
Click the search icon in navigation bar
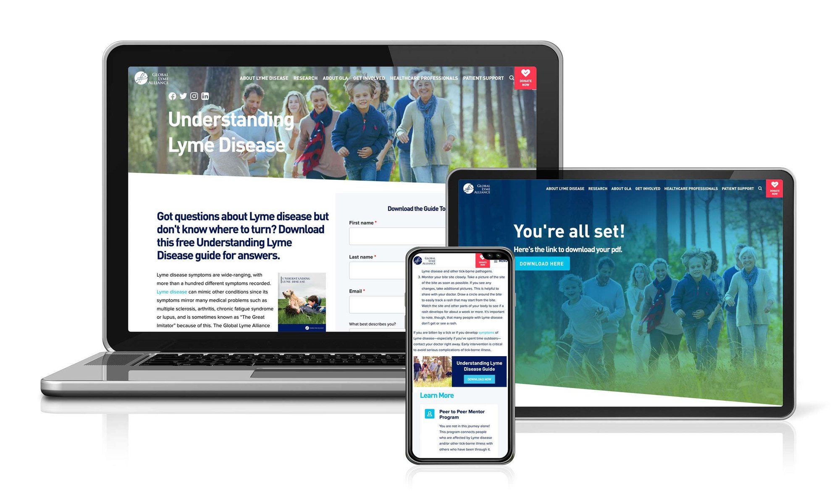pyautogui.click(x=512, y=79)
